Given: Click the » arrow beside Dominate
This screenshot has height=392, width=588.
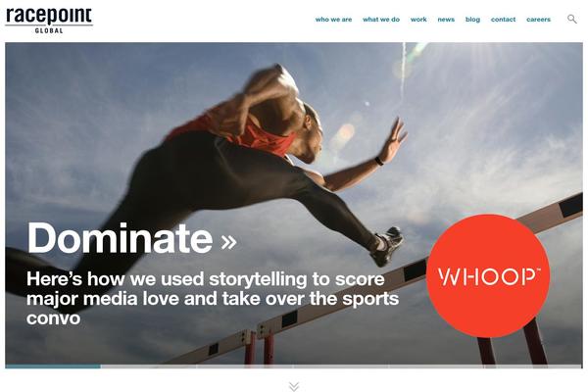Looking at the screenshot, I should (228, 241).
